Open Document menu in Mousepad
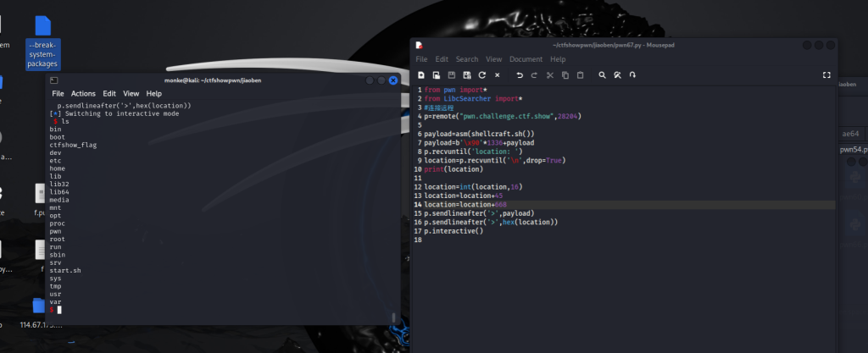This screenshot has height=353, width=868. click(x=526, y=59)
